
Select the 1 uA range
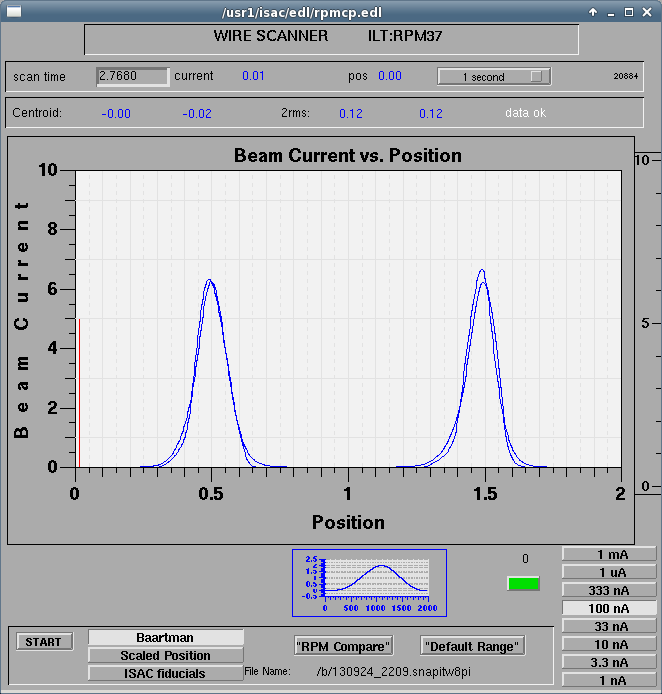point(609,572)
